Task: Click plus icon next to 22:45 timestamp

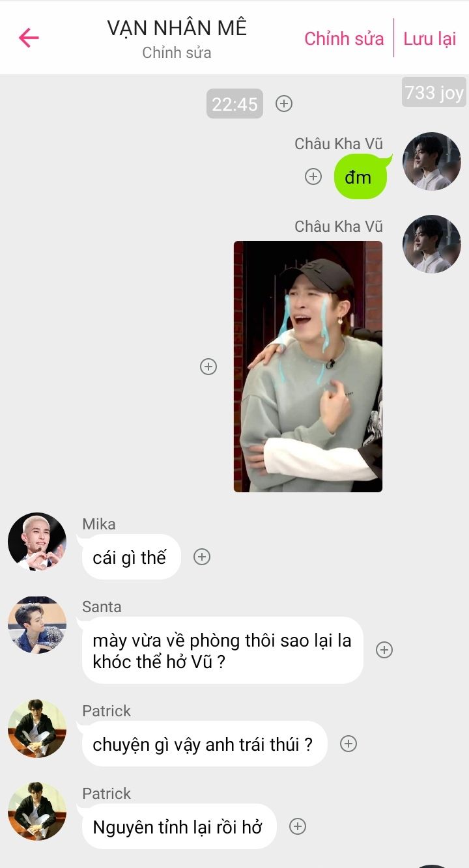Action: 284,104
